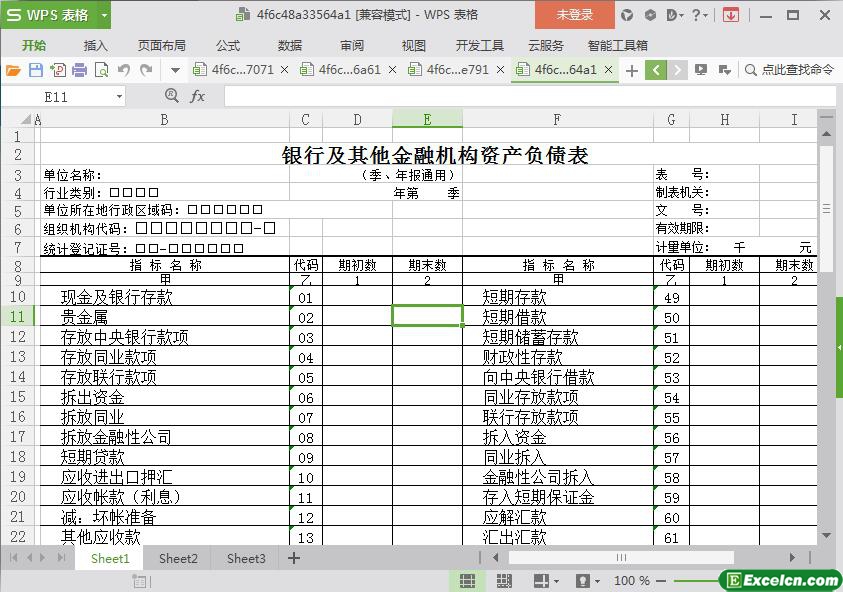Image resolution: width=843 pixels, height=592 pixels.
Task: Open the 智能工具箱 ribbon tab
Action: (618, 46)
